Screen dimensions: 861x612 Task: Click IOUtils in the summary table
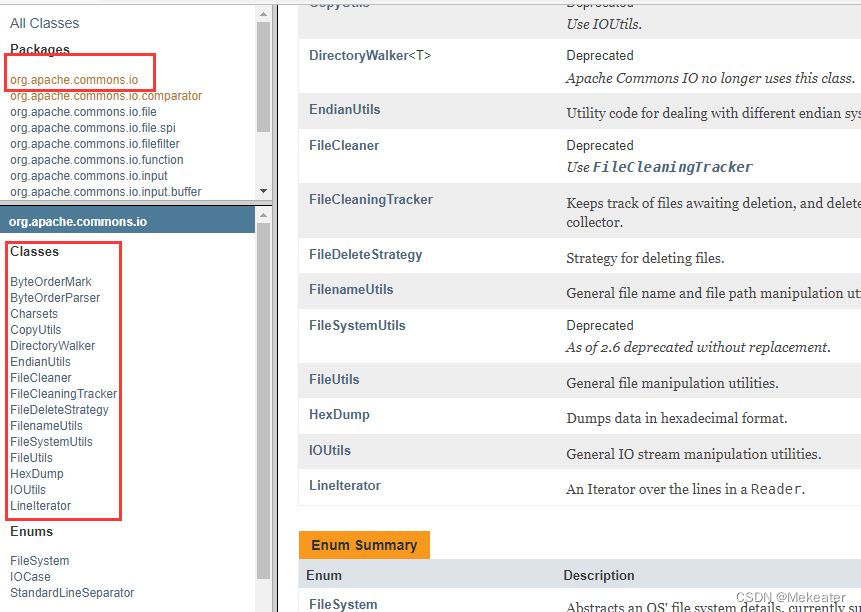pyautogui.click(x=330, y=450)
